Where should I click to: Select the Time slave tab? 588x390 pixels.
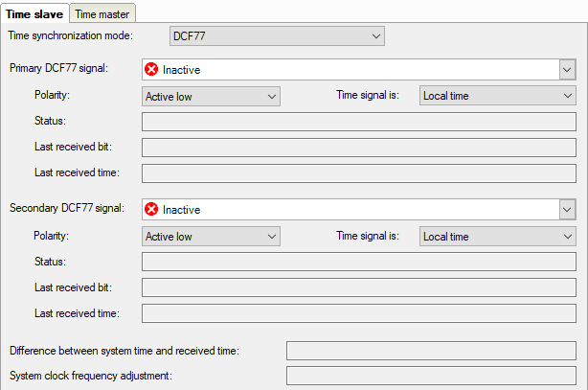click(34, 13)
